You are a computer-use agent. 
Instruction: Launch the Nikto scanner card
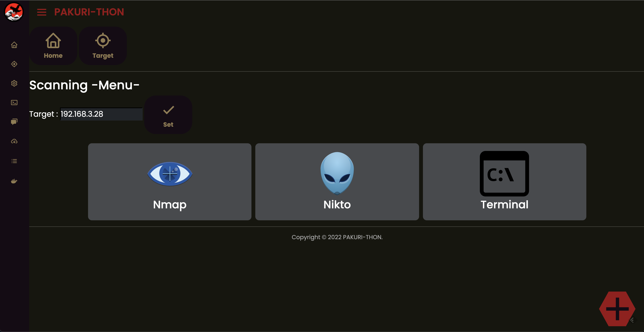[337, 182]
